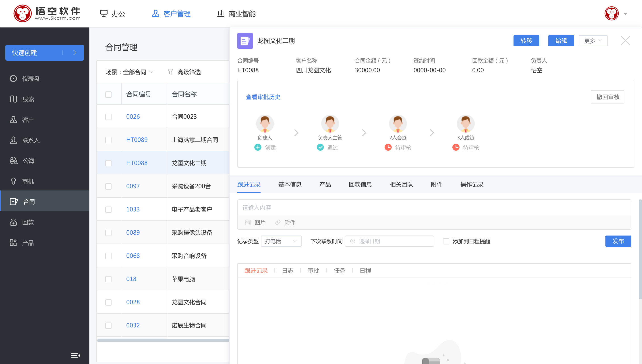Click the opportunity (商机) lightbulb icon
The image size is (642, 364).
13,181
